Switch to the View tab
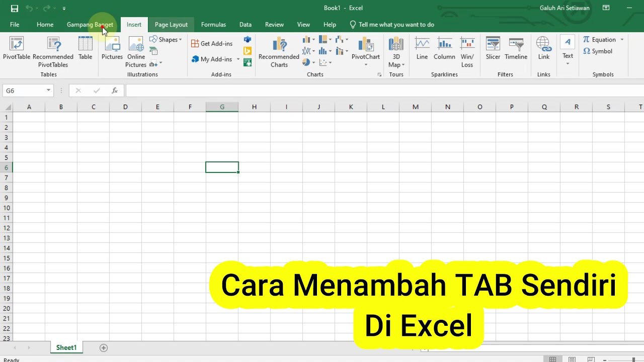644x362 pixels. 303,25
